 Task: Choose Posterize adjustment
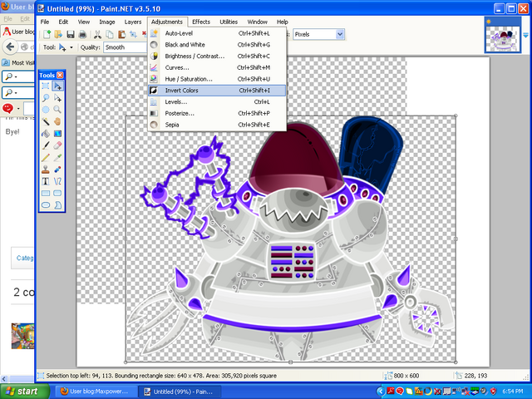pos(217,113)
